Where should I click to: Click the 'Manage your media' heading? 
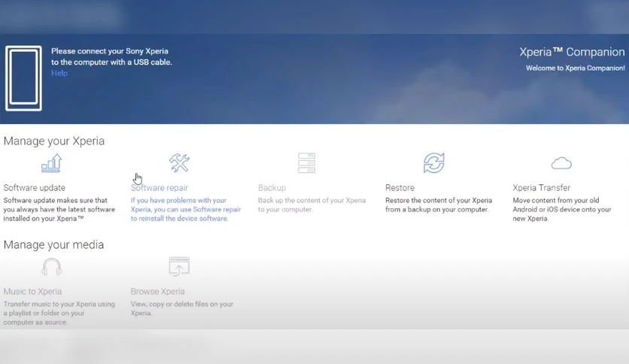(53, 245)
